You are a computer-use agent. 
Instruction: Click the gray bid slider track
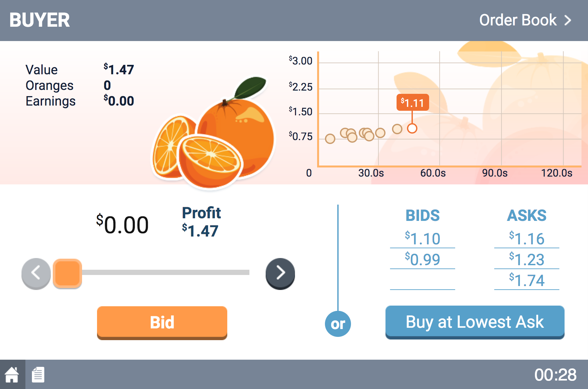tap(165, 272)
